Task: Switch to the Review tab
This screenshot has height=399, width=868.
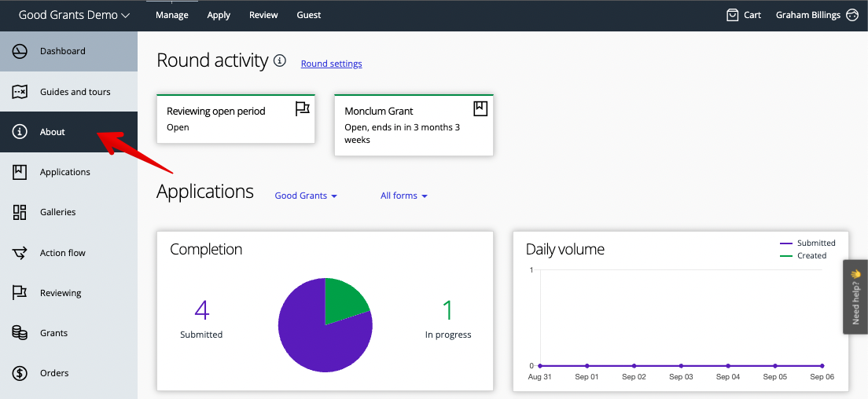Action: (263, 15)
